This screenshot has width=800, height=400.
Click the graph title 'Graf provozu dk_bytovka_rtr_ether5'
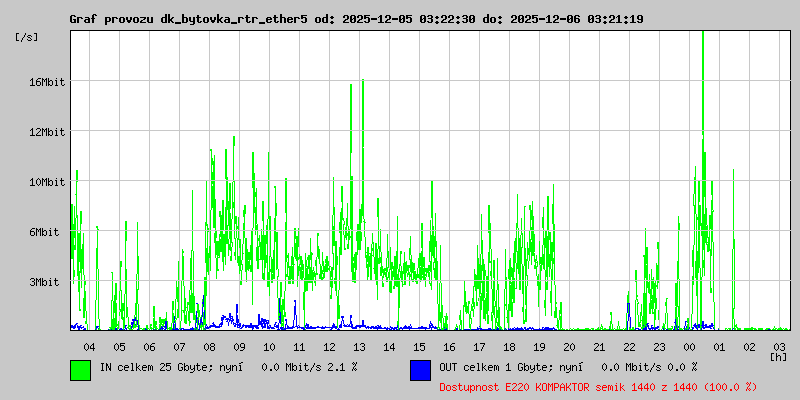(x=188, y=19)
